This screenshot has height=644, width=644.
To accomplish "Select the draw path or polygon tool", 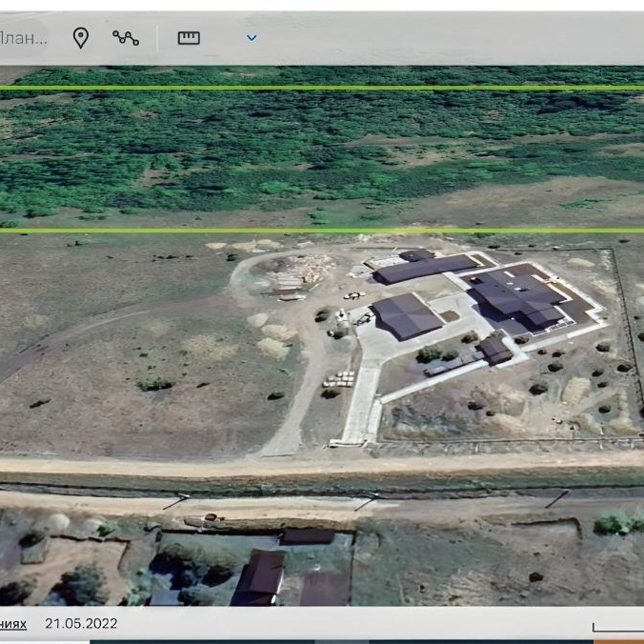I will tap(125, 38).
